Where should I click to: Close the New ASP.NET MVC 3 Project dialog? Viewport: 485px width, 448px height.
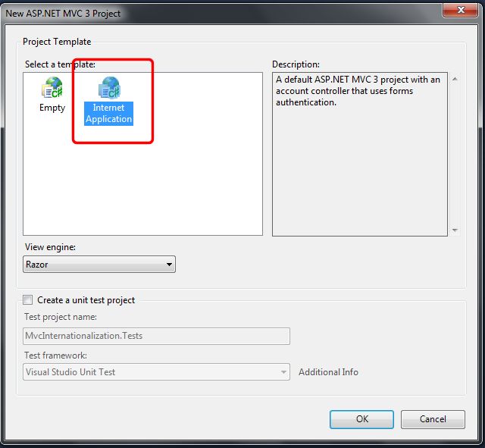click(461, 10)
